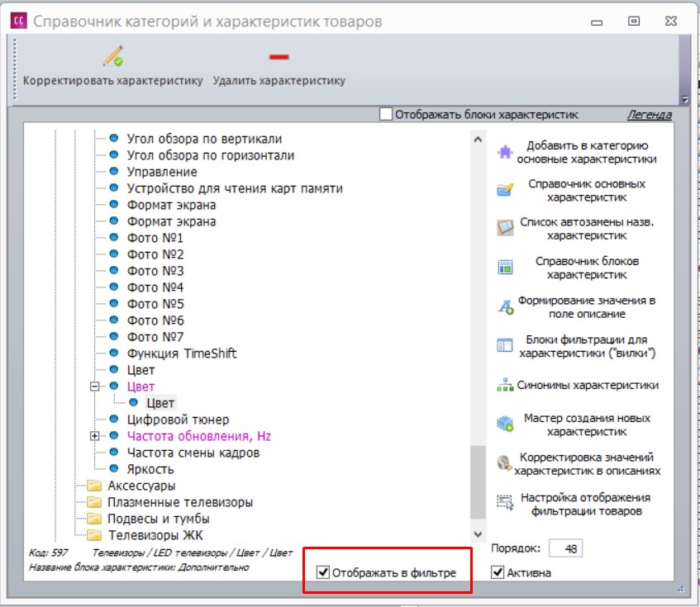Toggle Отображать блоки характеристик checkbox
The height and width of the screenshot is (607, 700).
pos(386,114)
